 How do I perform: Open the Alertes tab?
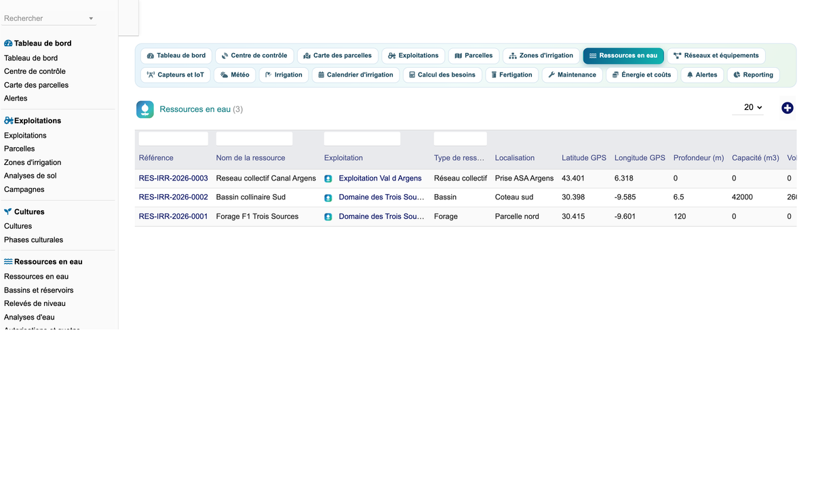click(x=702, y=75)
